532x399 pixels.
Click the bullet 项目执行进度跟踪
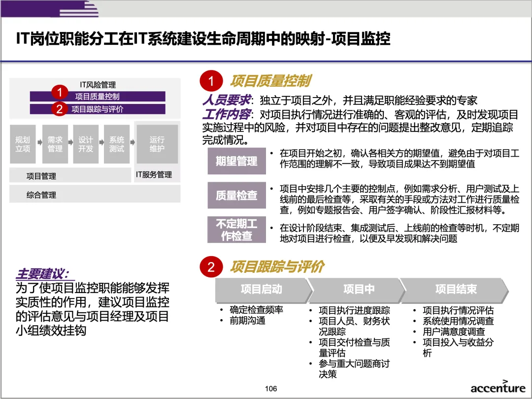point(354,310)
